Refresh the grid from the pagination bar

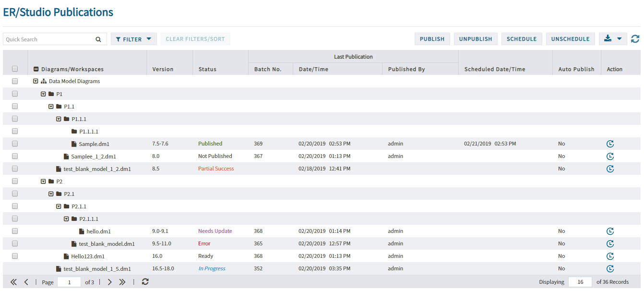(145, 282)
